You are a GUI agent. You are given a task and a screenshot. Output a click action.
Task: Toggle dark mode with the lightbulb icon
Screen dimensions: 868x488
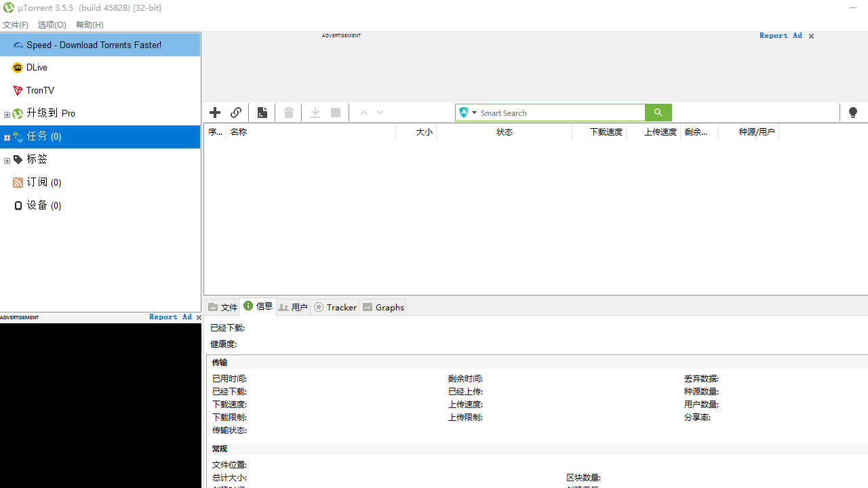tap(852, 113)
